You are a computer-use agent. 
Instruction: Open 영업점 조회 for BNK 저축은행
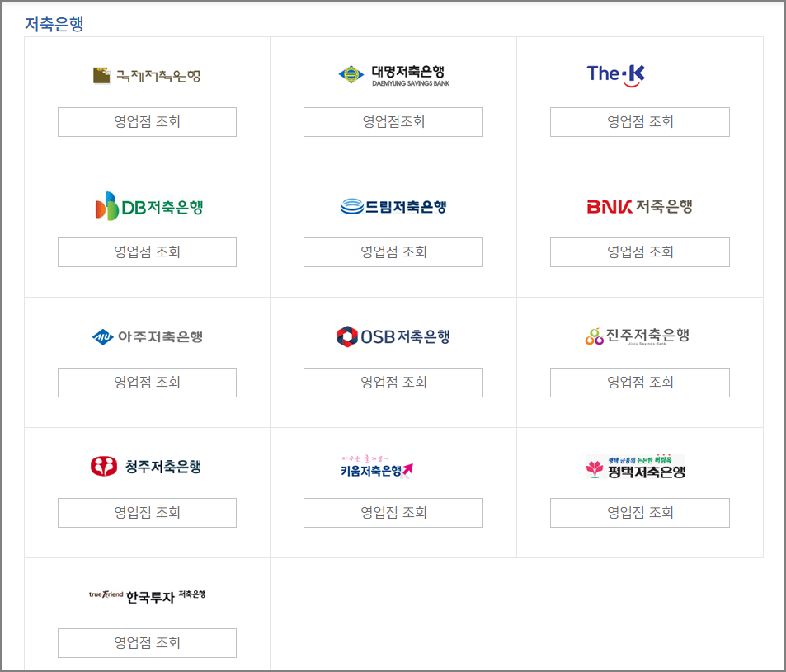click(640, 252)
